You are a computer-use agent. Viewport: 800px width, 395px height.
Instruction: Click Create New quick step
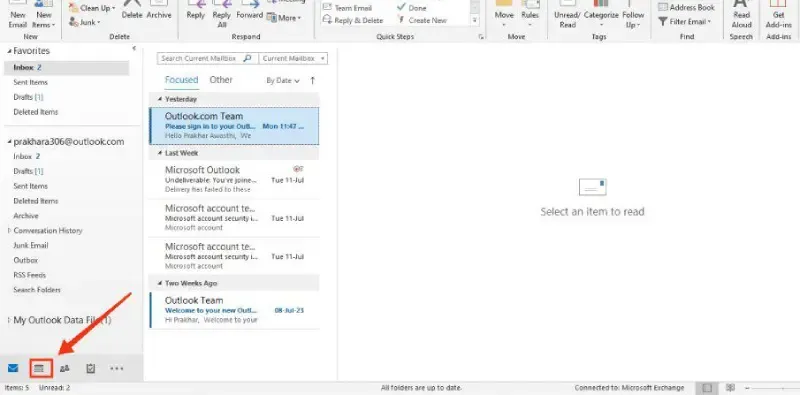(x=422, y=20)
